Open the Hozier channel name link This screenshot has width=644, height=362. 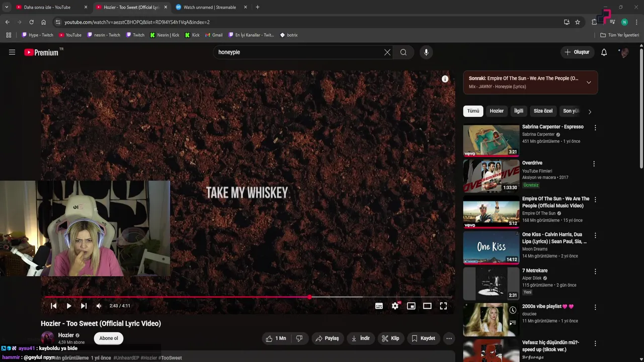tap(66, 335)
